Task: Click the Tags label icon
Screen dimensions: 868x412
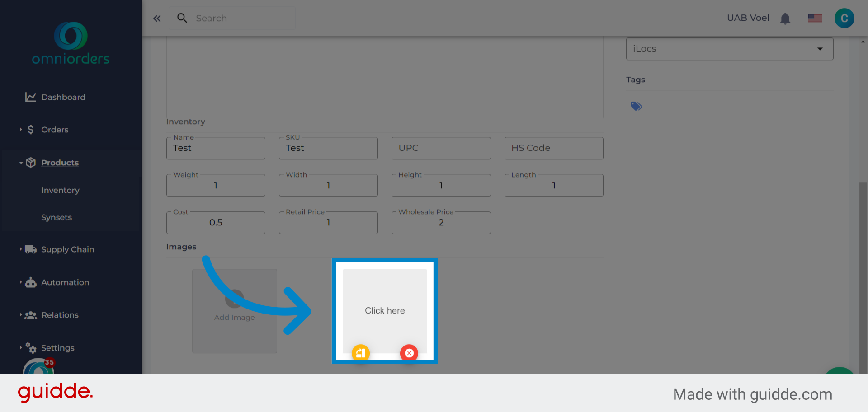Action: tap(636, 106)
